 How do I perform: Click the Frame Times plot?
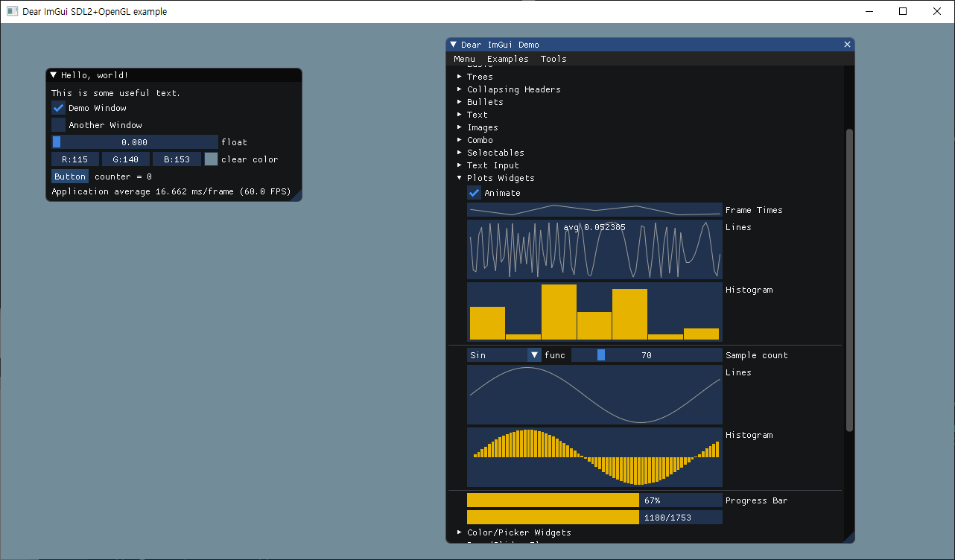594,210
